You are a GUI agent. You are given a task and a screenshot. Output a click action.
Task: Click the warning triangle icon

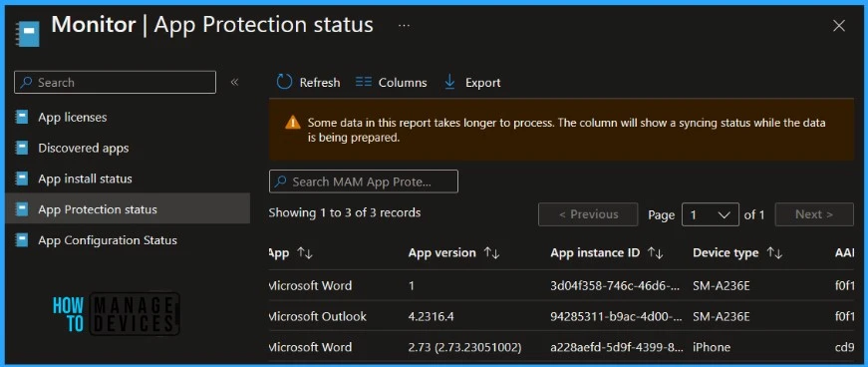(293, 123)
